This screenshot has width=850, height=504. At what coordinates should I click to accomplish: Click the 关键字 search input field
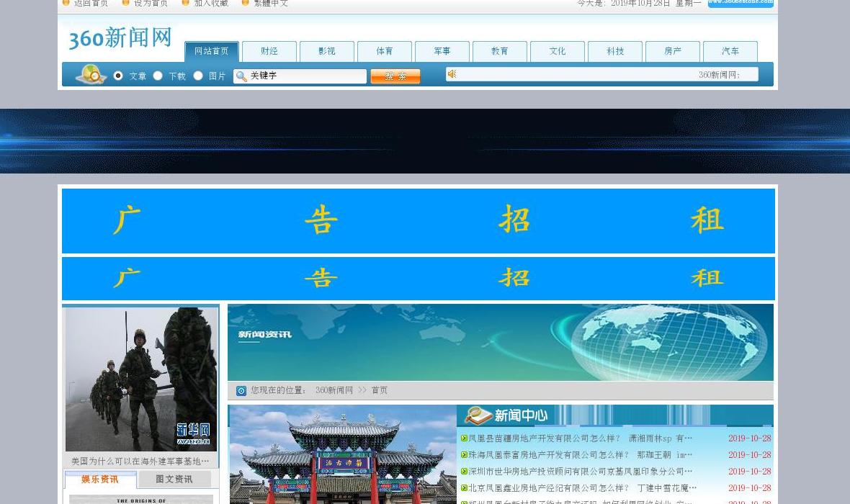pos(300,76)
